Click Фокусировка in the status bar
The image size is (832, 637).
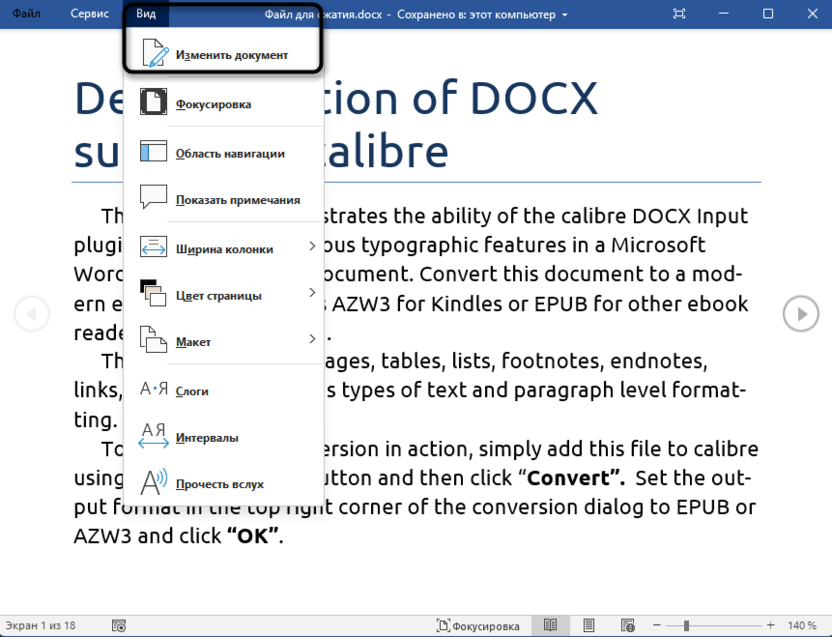click(x=478, y=626)
